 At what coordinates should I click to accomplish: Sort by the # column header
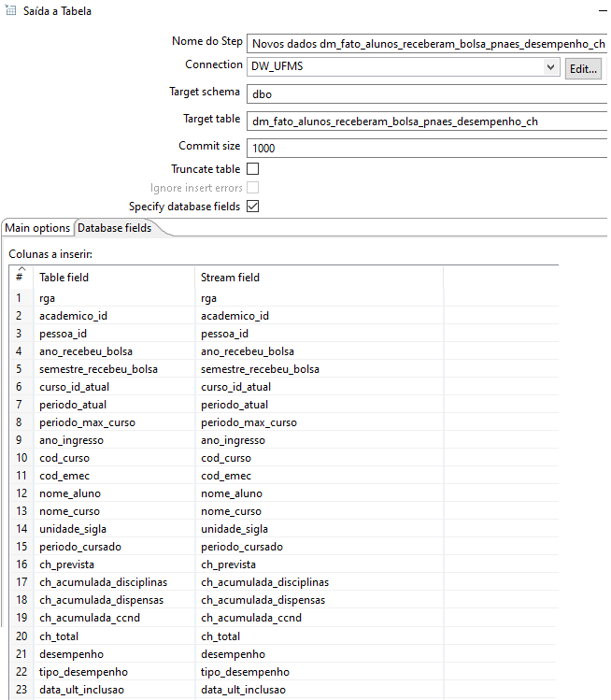pos(21,277)
